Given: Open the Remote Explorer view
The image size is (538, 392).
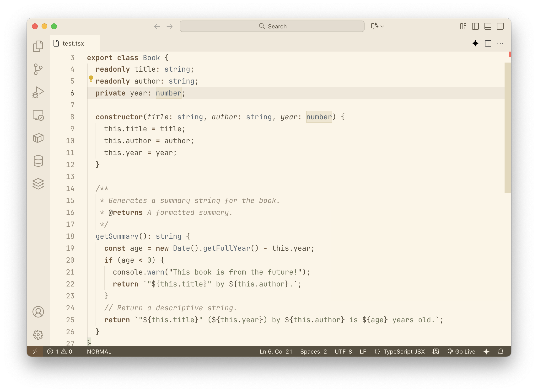Looking at the screenshot, I should pos(38,115).
